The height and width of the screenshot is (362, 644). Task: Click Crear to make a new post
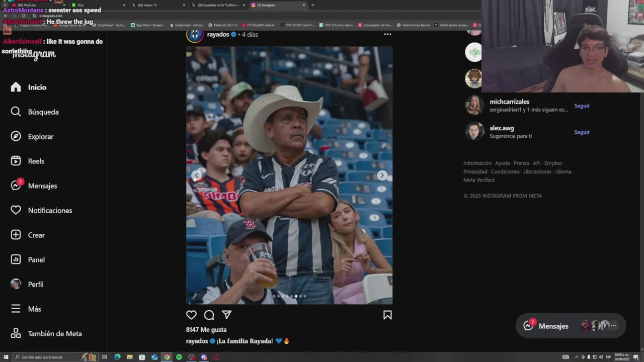tap(28, 235)
